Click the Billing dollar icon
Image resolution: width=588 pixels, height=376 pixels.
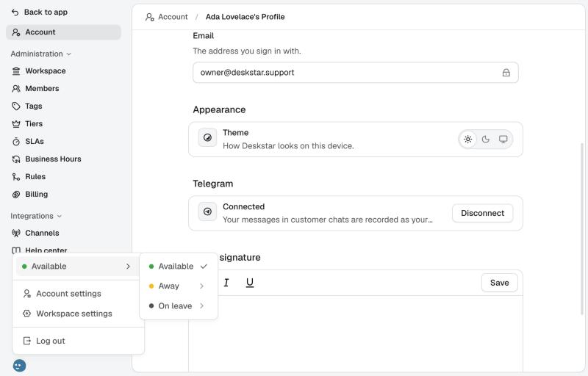(16, 194)
